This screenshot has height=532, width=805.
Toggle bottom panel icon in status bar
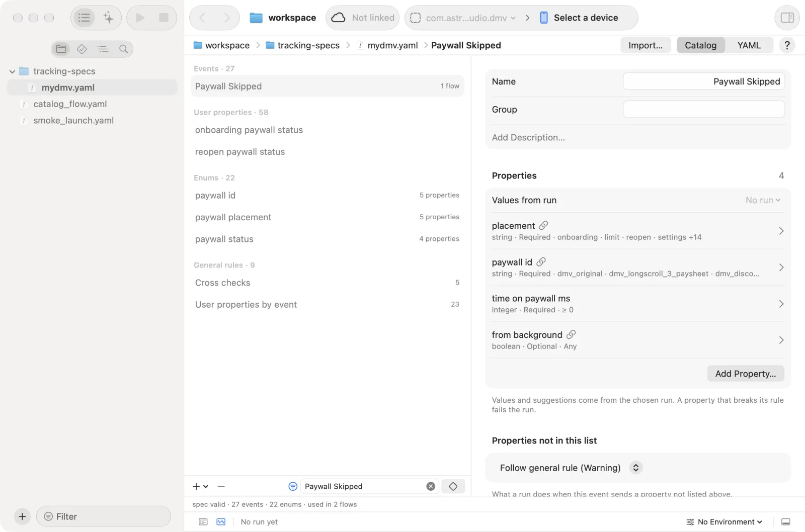pos(785,522)
